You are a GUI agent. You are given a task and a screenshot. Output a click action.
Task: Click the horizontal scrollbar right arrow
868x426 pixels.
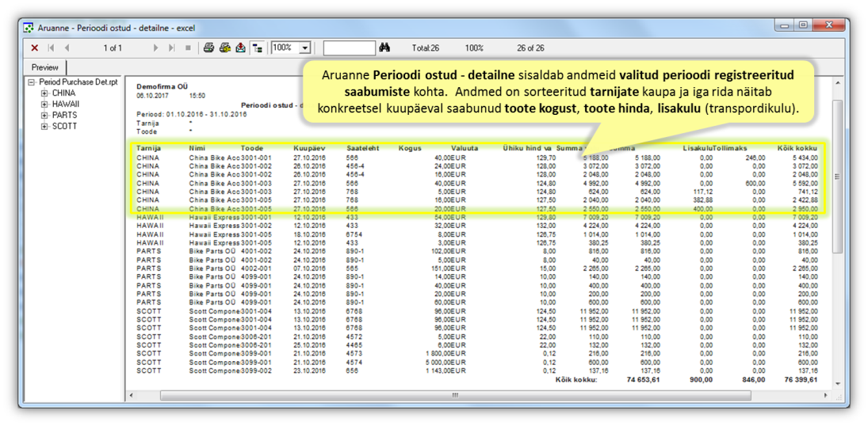[826, 396]
